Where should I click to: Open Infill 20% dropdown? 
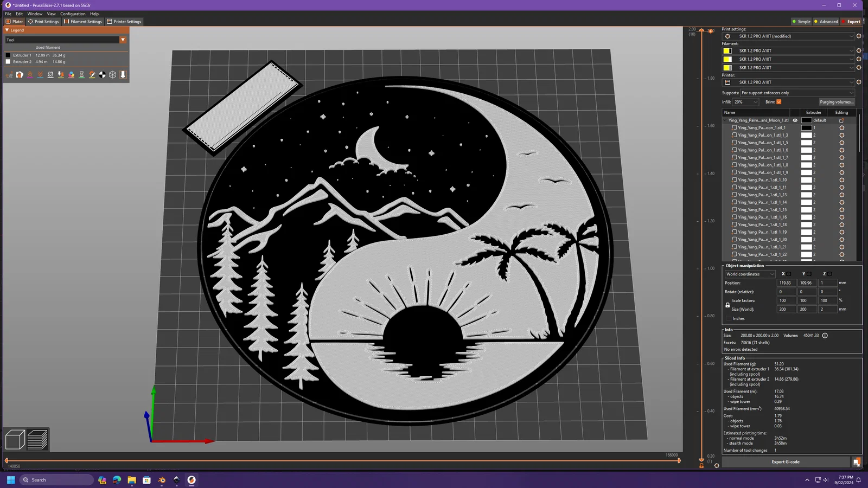click(746, 102)
